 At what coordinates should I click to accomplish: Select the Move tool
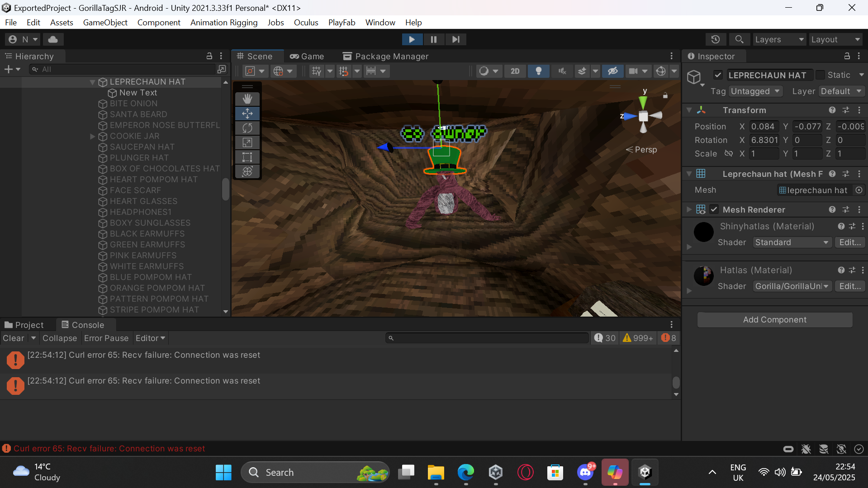pyautogui.click(x=247, y=114)
